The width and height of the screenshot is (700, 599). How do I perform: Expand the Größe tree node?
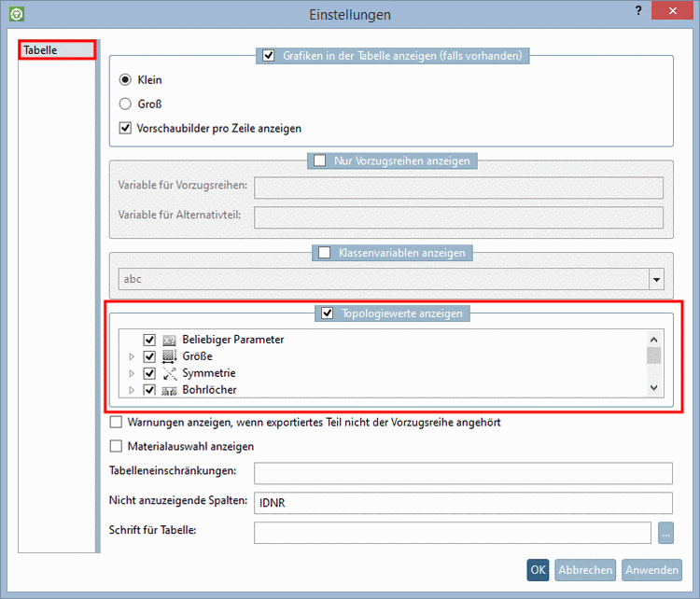pos(132,356)
